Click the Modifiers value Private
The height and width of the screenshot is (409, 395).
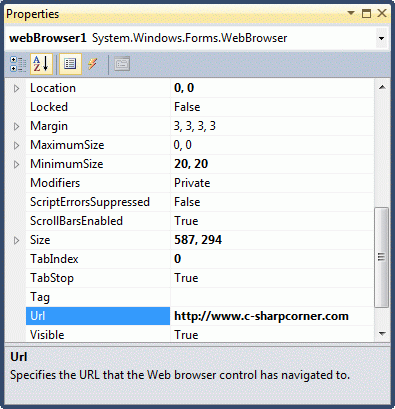tap(192, 183)
